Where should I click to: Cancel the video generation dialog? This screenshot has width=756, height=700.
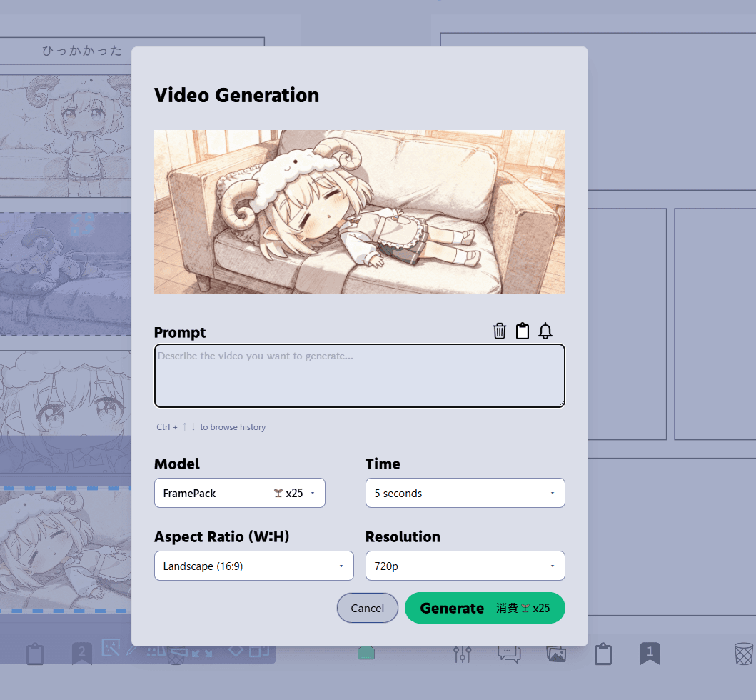coord(367,608)
